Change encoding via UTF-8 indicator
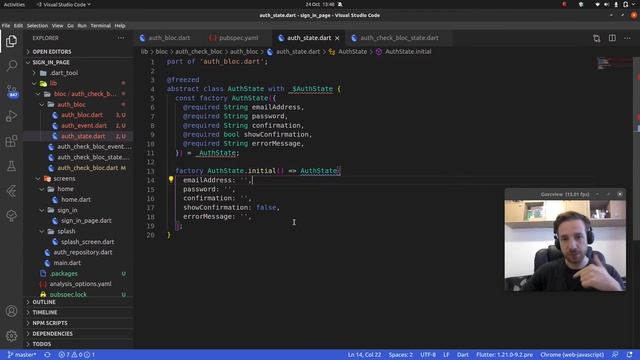Viewport: 640px width, 360px height. click(428, 355)
